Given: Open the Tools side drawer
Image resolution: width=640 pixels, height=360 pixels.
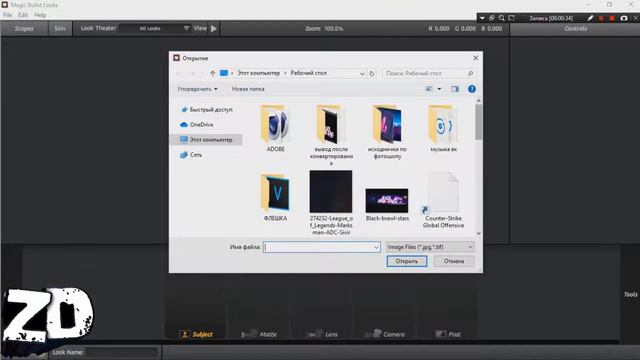Looking at the screenshot, I should pos(630,294).
